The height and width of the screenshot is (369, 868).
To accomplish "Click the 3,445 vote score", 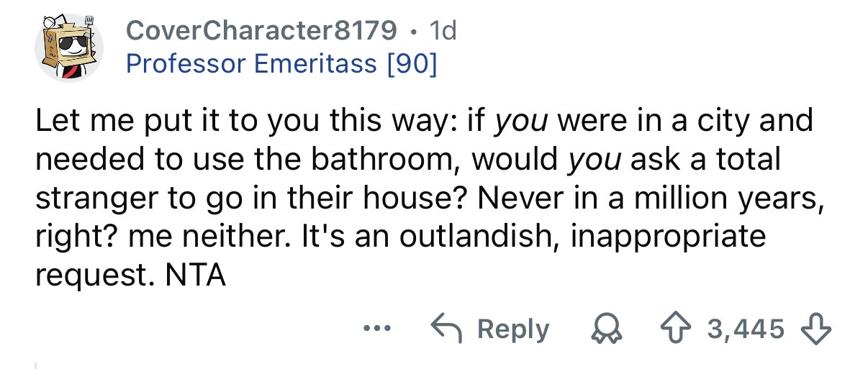I will [x=744, y=329].
